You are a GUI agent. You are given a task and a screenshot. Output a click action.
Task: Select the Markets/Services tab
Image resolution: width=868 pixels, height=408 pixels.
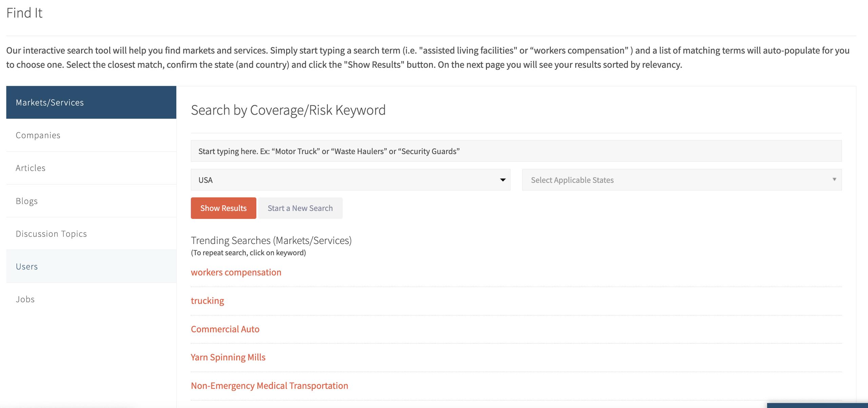(91, 102)
